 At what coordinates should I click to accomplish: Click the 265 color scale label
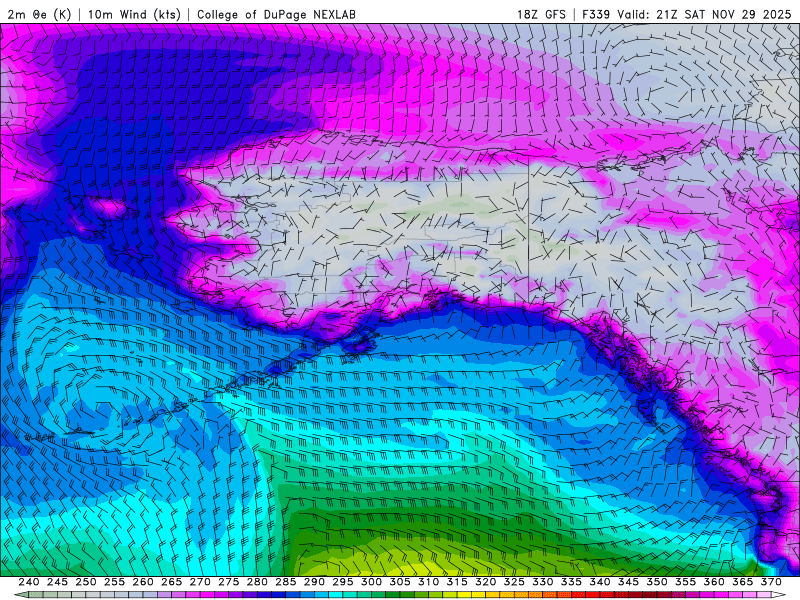coord(171,582)
